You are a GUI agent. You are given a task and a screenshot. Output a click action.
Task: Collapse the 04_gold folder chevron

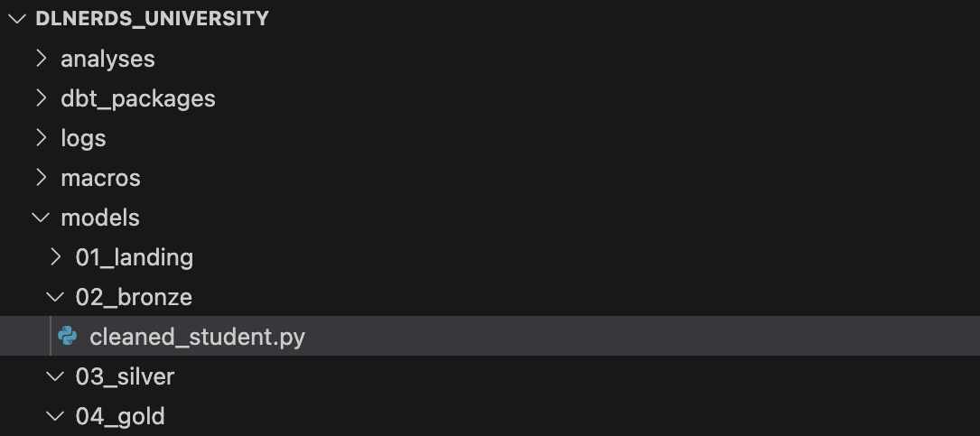coord(56,416)
